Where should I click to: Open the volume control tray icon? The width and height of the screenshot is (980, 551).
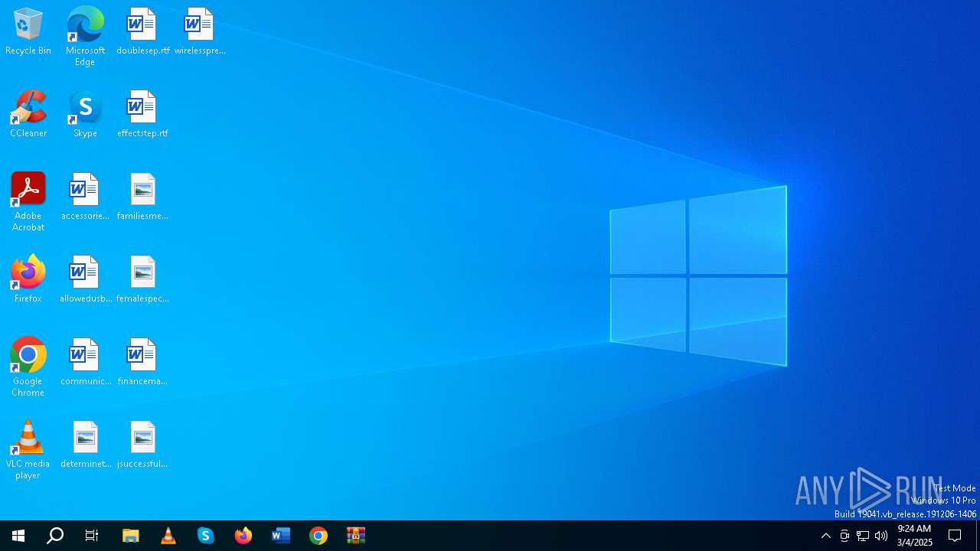(x=881, y=536)
